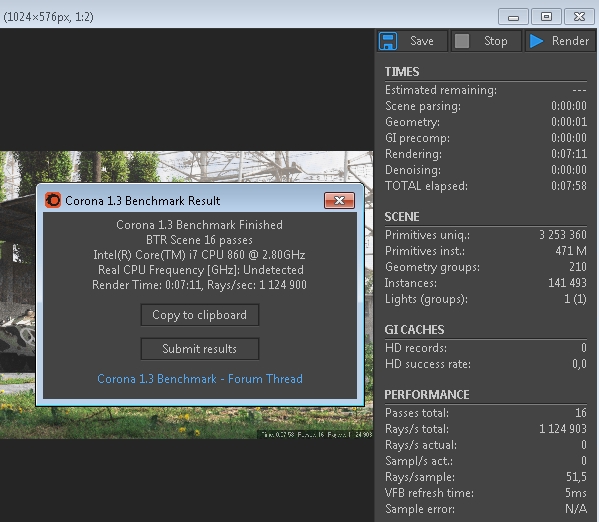Maximize the frame buffer window

pyautogui.click(x=546, y=17)
